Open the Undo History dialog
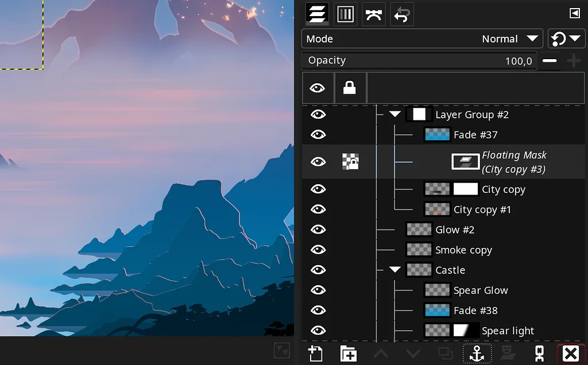 (401, 14)
